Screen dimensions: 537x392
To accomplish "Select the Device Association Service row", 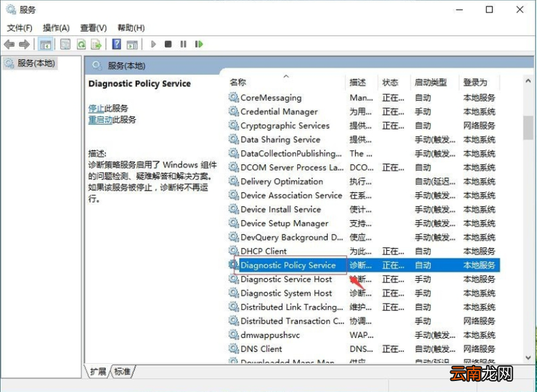I will coord(364,195).
